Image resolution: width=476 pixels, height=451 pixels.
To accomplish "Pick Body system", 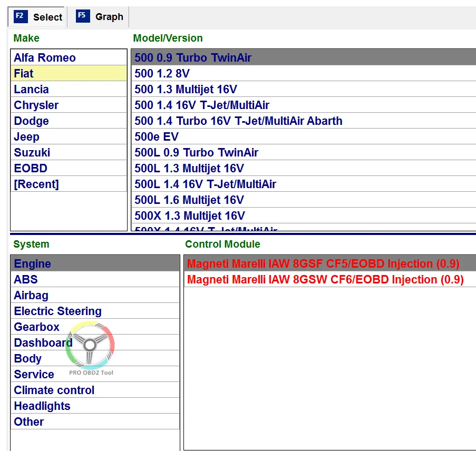I will pyautogui.click(x=95, y=358).
